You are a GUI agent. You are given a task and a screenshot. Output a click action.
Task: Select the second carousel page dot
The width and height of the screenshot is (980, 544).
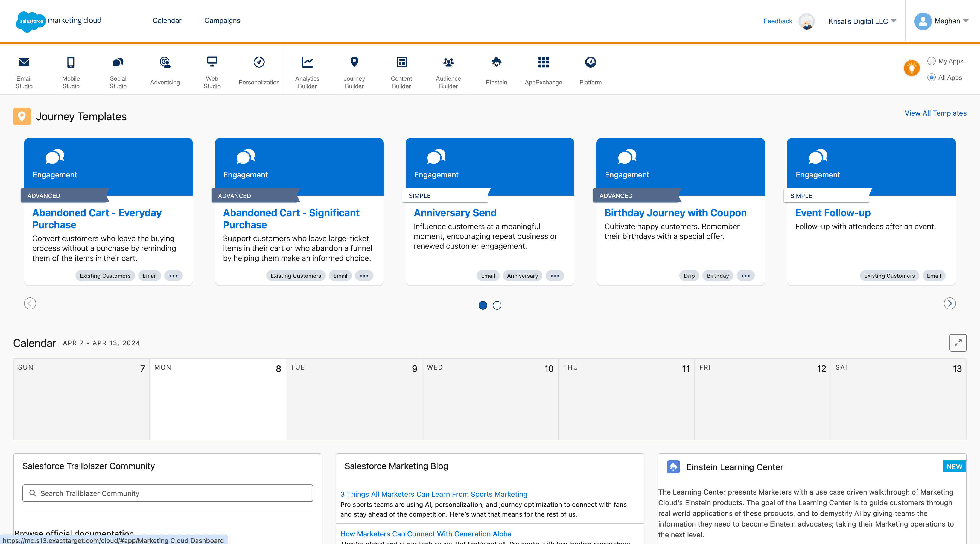tap(497, 305)
